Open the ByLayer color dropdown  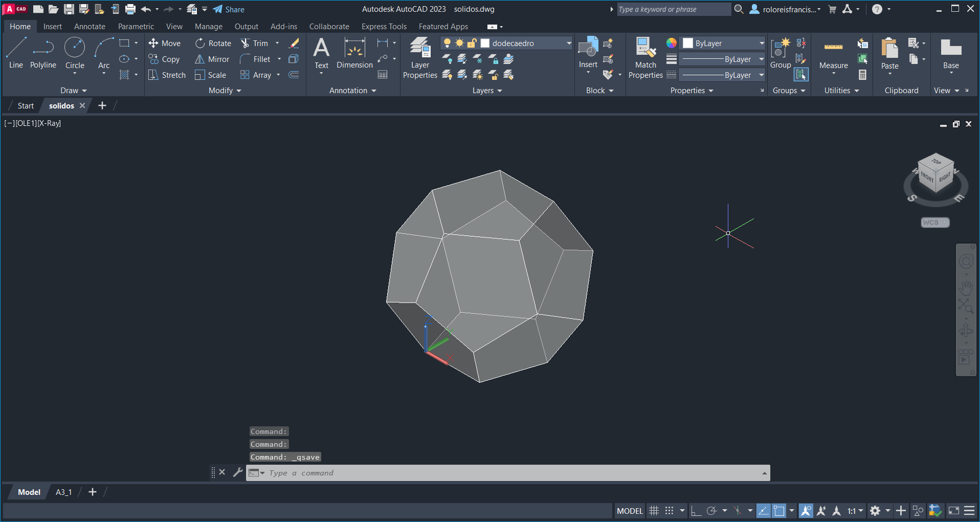pyautogui.click(x=762, y=43)
